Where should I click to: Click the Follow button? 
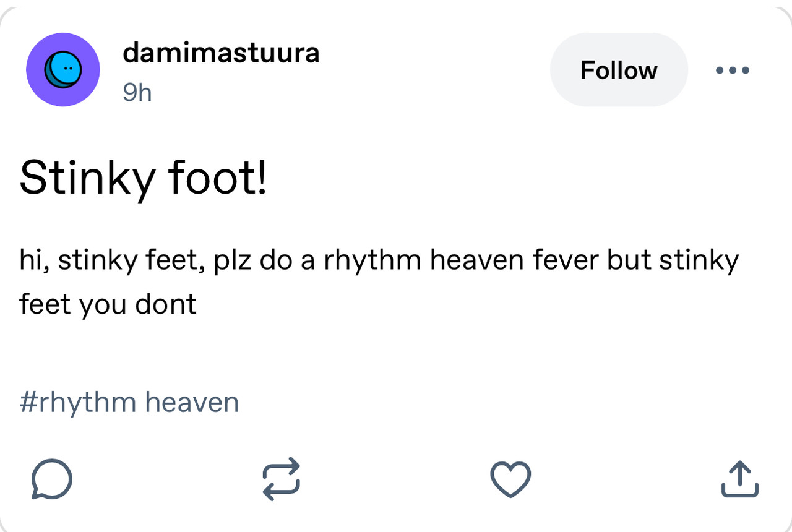pyautogui.click(x=619, y=70)
